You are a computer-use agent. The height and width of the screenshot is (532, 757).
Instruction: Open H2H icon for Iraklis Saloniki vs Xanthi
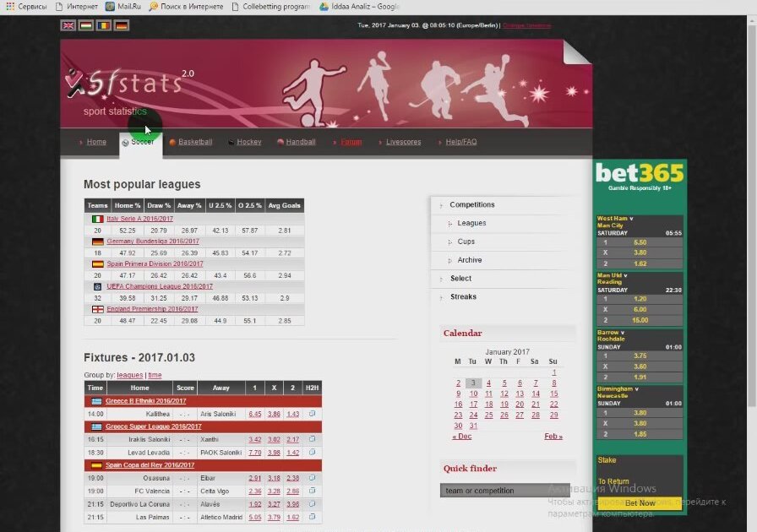(x=313, y=439)
